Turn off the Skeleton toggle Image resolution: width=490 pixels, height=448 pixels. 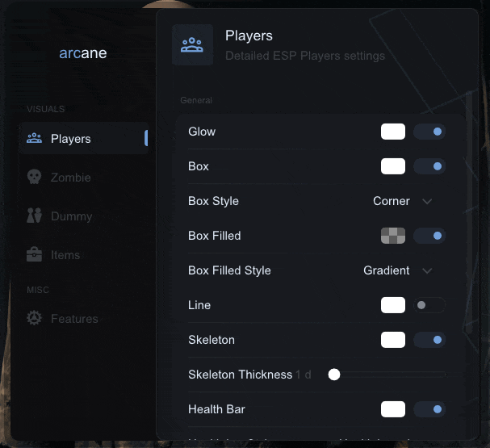(x=429, y=340)
